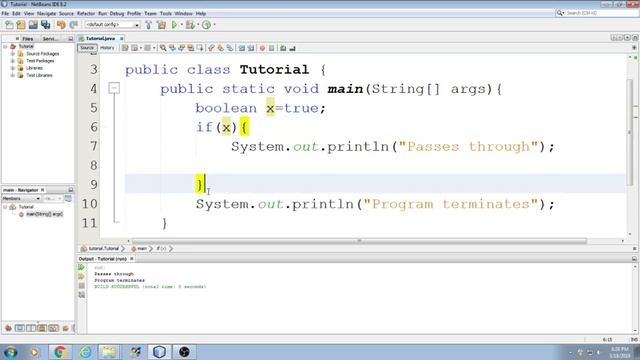
Task: Click the Profile Project toolbar icon
Action: (x=207, y=25)
